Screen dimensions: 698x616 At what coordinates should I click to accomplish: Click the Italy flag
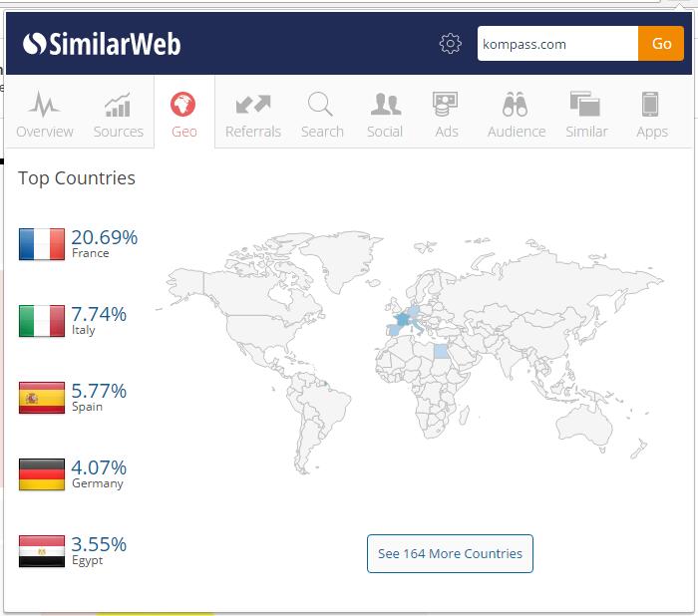pyautogui.click(x=42, y=321)
